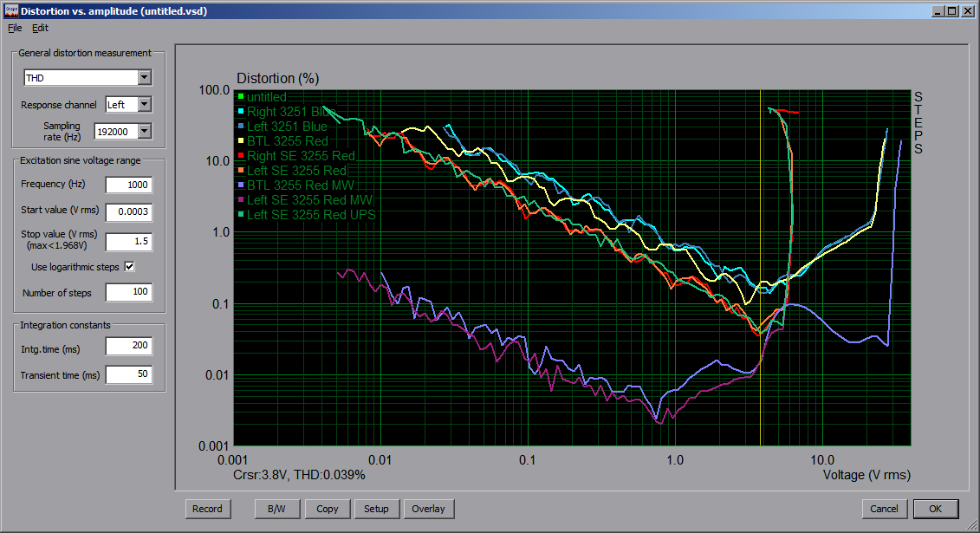Screen dimensions: 980x533
Task: Click the Intg. time (ms) field
Action: [128, 347]
